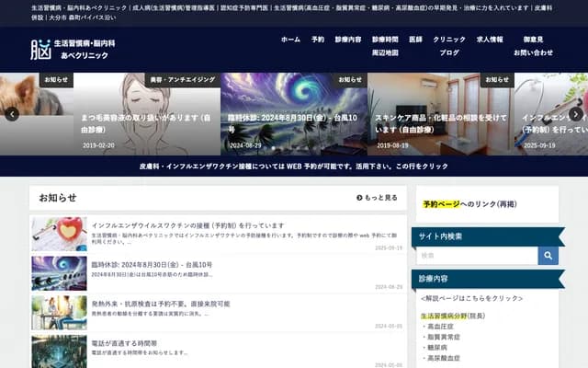Open 臨時休診 typhoon carousel slide

pos(294,114)
